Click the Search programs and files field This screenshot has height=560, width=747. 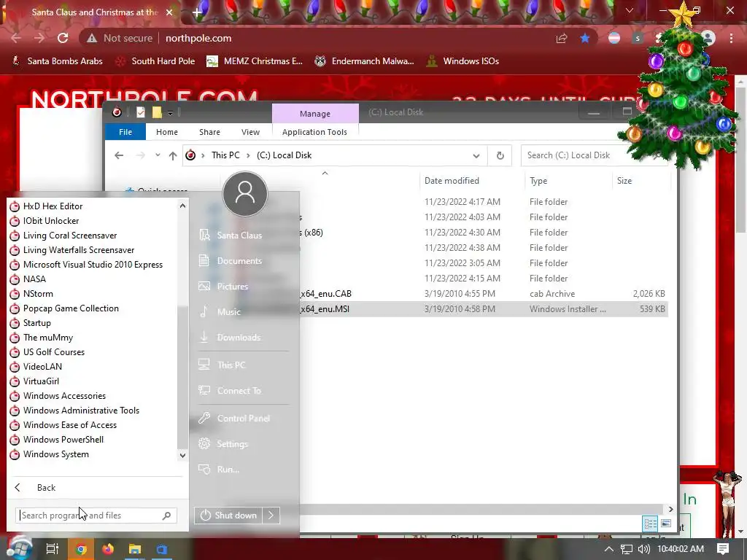[96, 516]
